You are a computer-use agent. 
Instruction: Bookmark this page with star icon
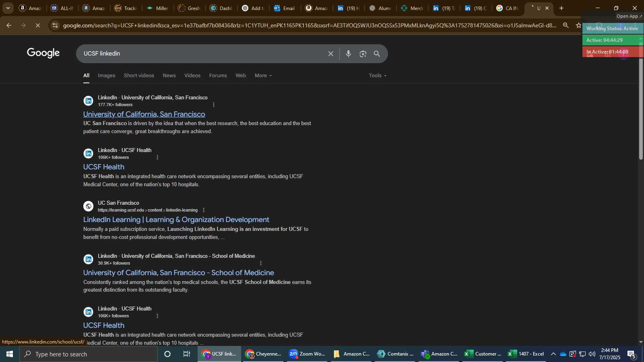pyautogui.click(x=578, y=25)
